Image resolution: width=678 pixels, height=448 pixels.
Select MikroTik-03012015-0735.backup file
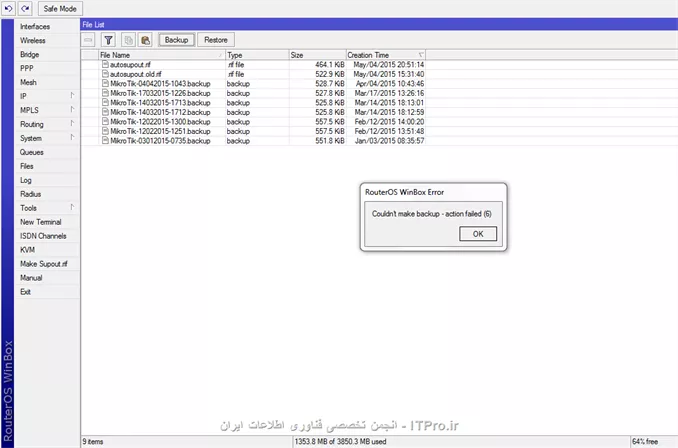pos(160,141)
